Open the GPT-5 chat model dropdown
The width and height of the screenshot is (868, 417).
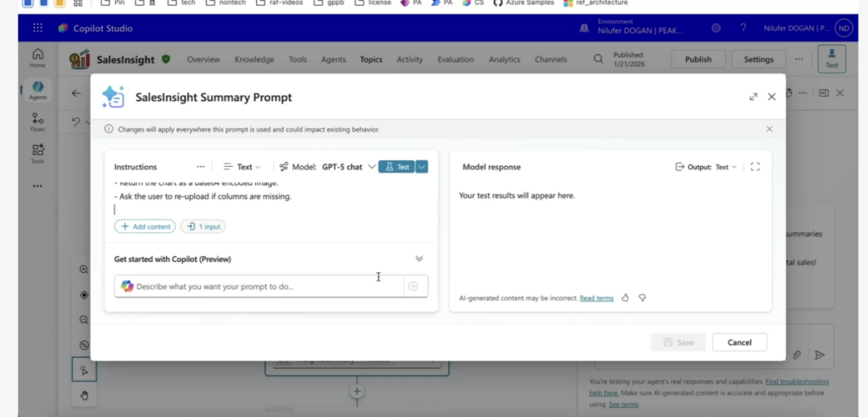point(348,167)
